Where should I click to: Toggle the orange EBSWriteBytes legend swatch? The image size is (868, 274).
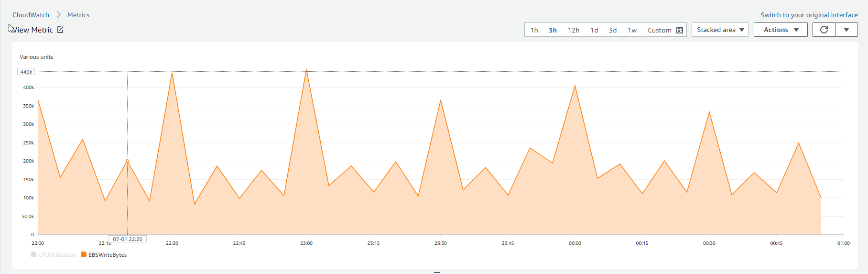[84, 254]
